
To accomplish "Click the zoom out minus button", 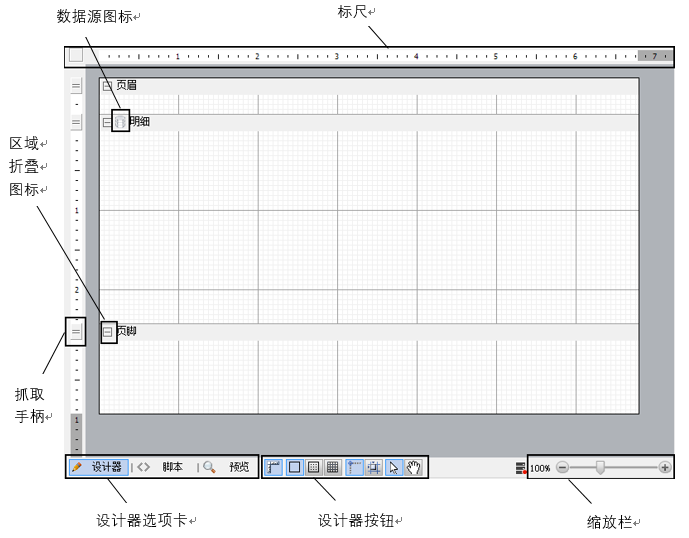I will [563, 467].
